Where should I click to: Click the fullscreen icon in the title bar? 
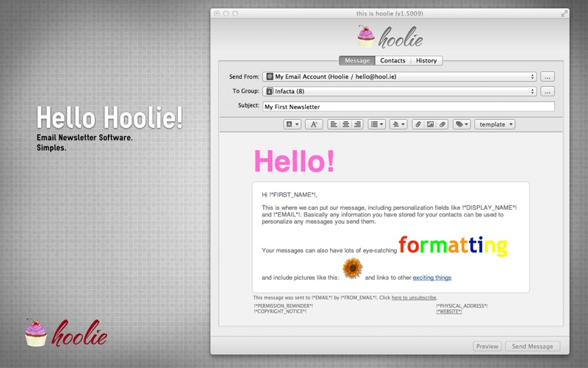[564, 13]
